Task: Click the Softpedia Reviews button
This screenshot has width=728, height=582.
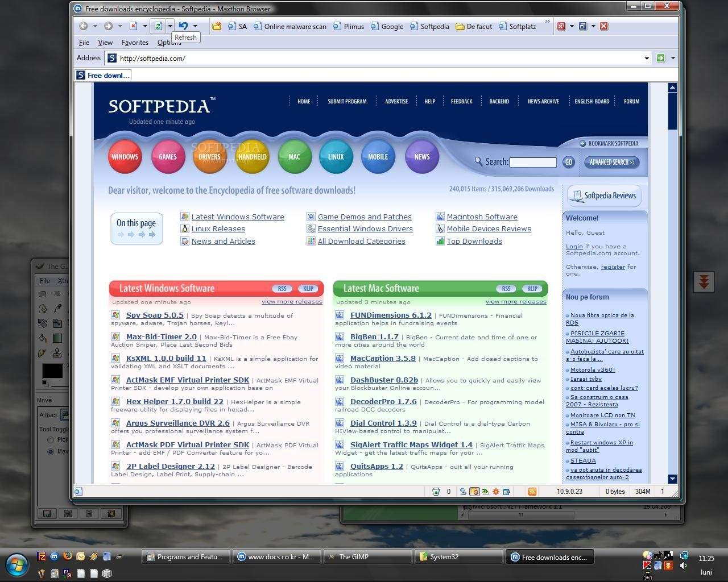Action: [x=604, y=196]
